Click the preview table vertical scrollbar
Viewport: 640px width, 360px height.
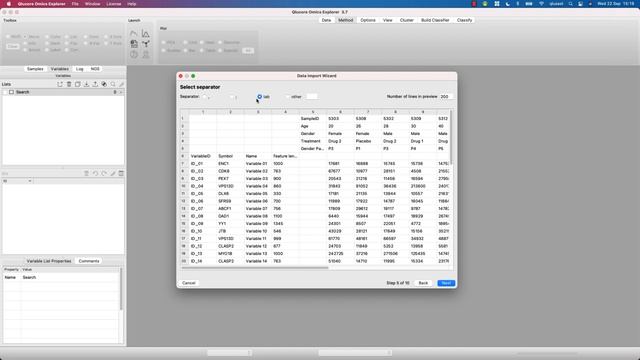point(451,137)
